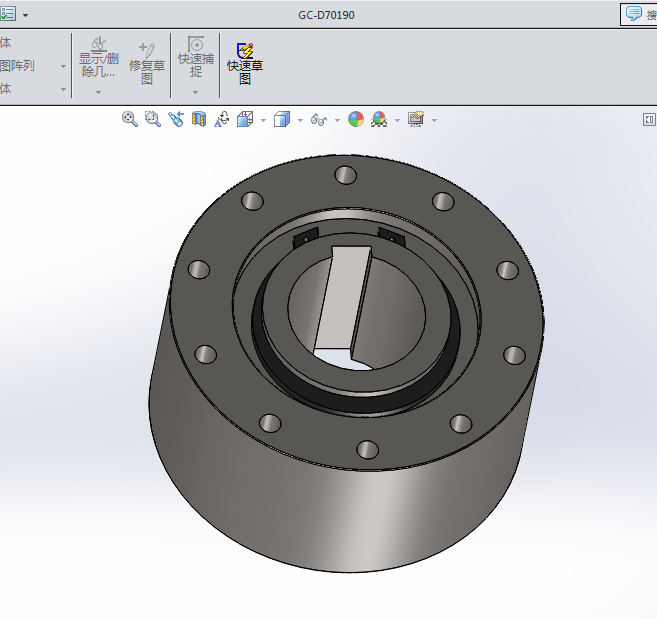Expand the 显示/删除 dropdown arrow
Screen dimensions: 657x619
point(98,92)
